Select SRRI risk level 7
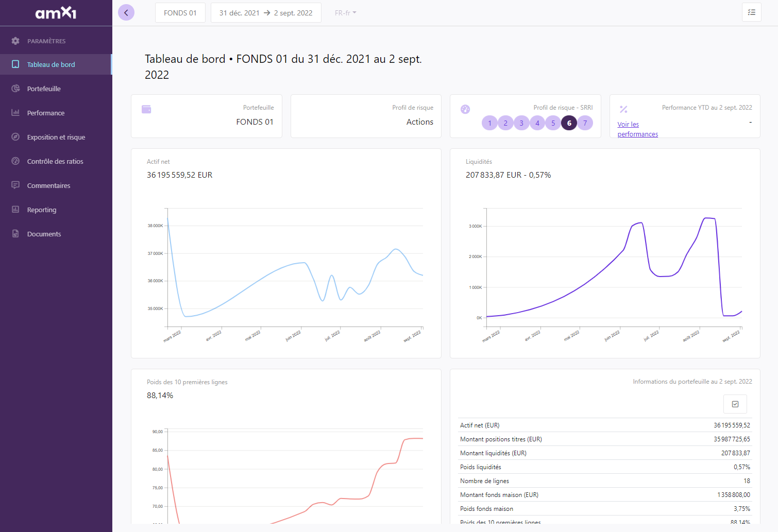The image size is (778, 532). pos(585,123)
